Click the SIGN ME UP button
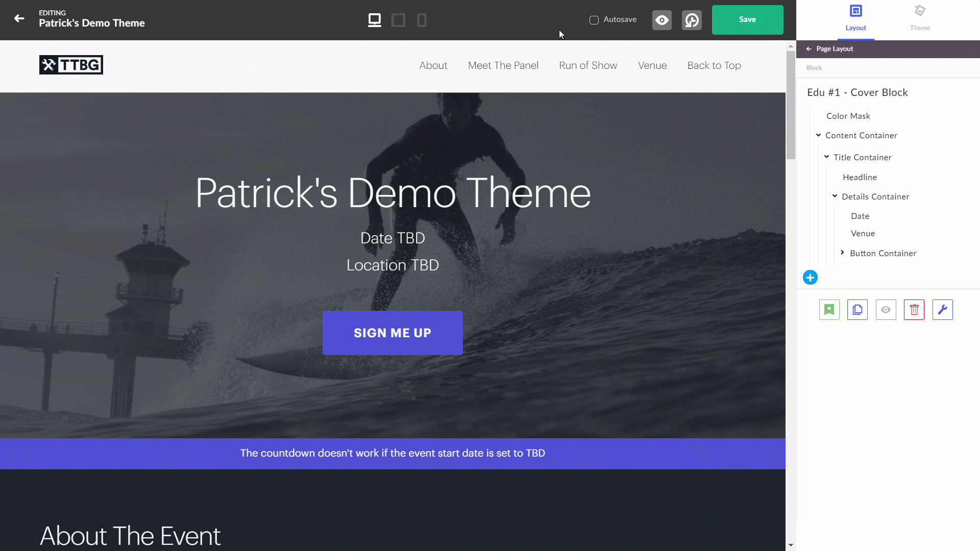 pyautogui.click(x=393, y=333)
